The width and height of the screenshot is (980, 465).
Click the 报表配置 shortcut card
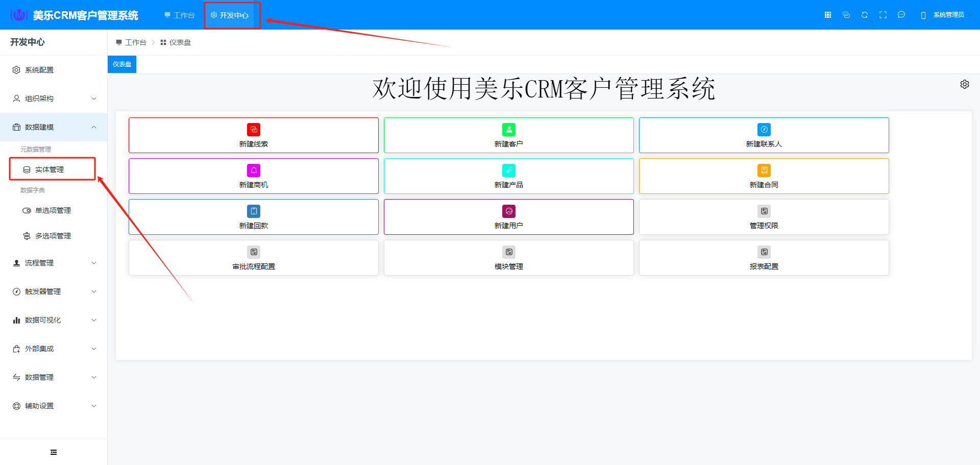[x=764, y=258]
